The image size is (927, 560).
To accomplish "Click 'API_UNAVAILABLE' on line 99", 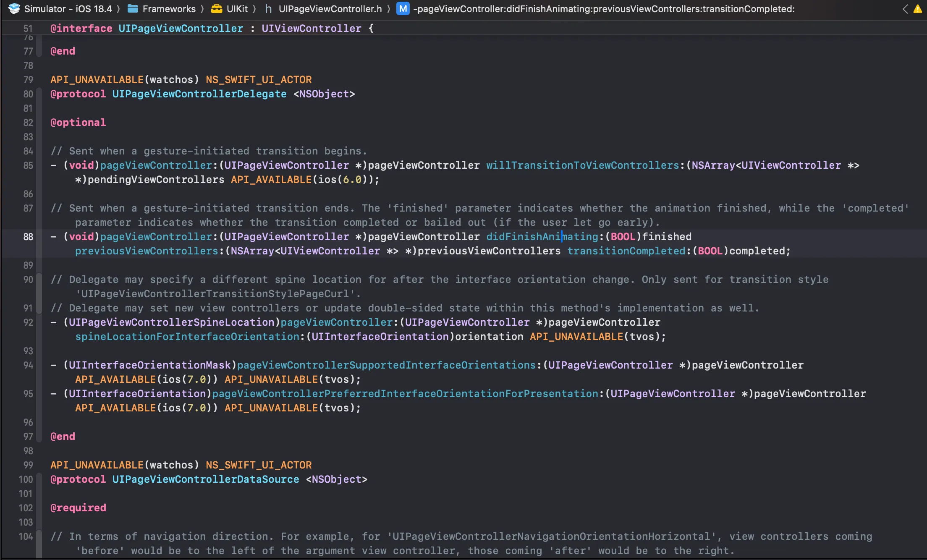I will [x=97, y=465].
